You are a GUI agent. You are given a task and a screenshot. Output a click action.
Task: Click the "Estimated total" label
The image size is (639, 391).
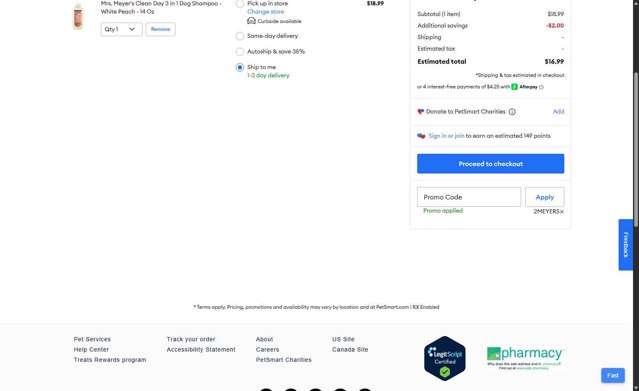point(442,62)
